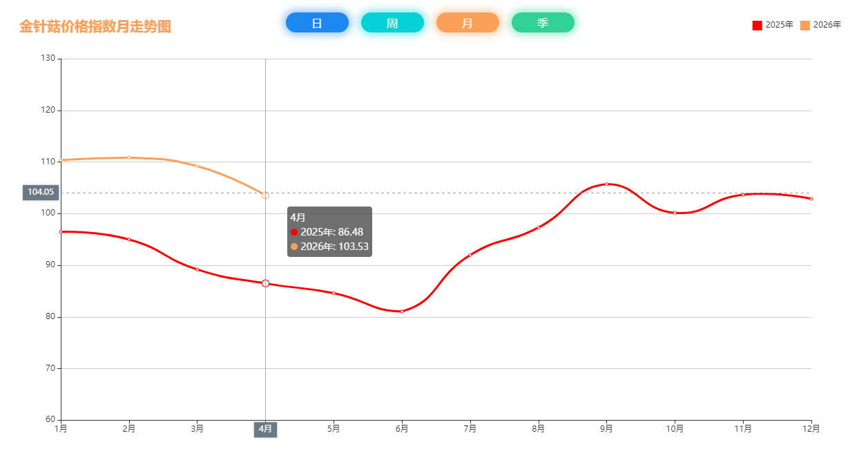
Task: Select the 季 (quarterly) view button
Action: tap(543, 23)
